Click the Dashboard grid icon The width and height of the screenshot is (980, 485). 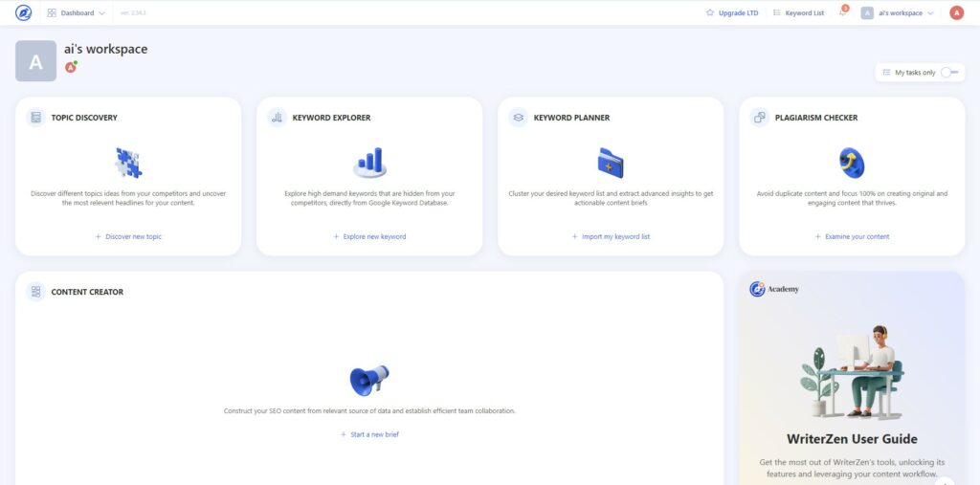pyautogui.click(x=52, y=12)
